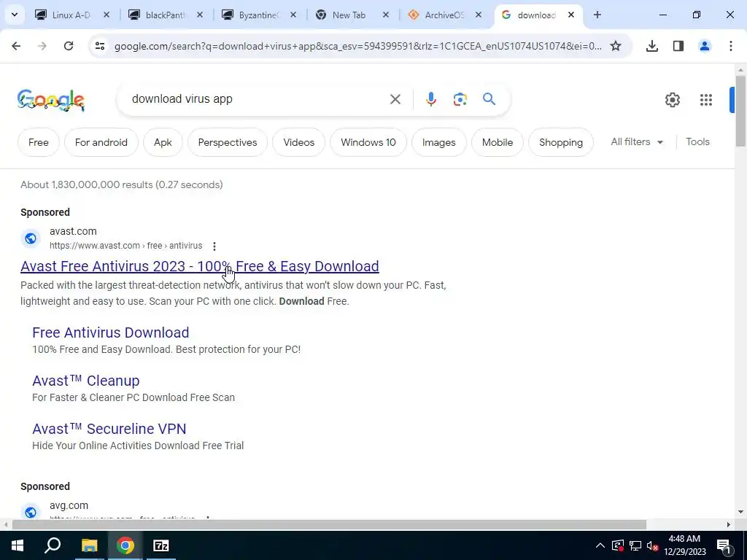
Task: Select the Perspectives filter chip
Action: (228, 142)
